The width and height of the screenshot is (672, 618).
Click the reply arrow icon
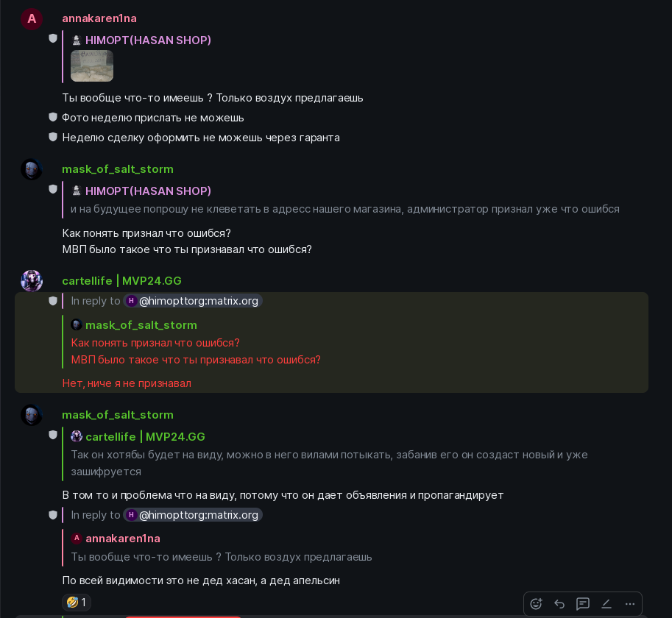[559, 604]
